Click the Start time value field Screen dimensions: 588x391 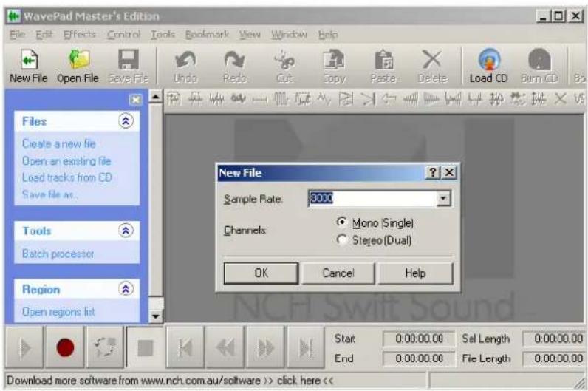pos(419,339)
